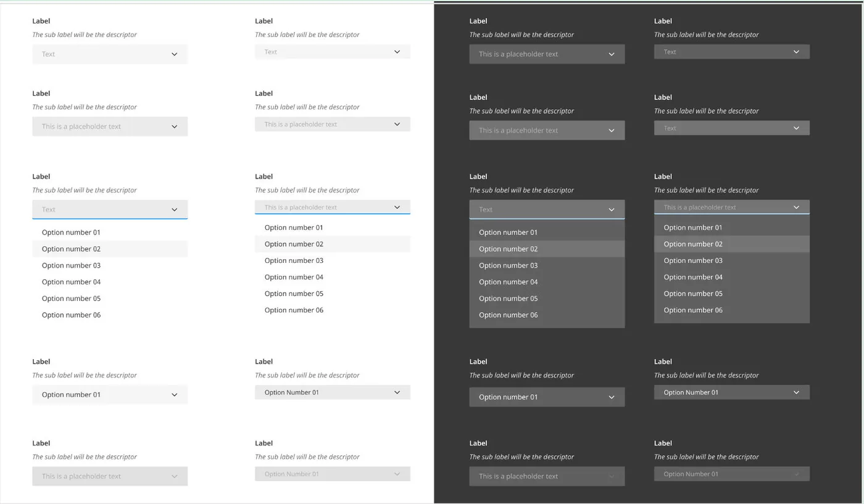This screenshot has width=864, height=504.
Task: Open compact dark enabled 'Option Number 01' dropdown
Action: (732, 392)
